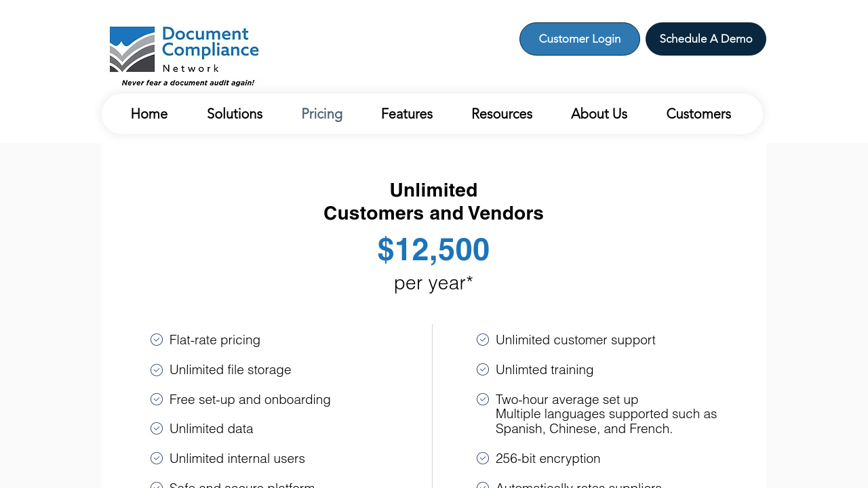868x488 pixels.
Task: Click checkmark icon beside 256-bit encryption
Action: [483, 458]
